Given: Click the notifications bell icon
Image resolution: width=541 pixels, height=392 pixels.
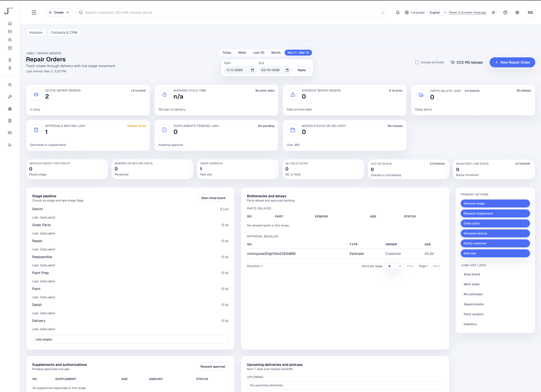Looking at the screenshot, I should click(x=398, y=12).
